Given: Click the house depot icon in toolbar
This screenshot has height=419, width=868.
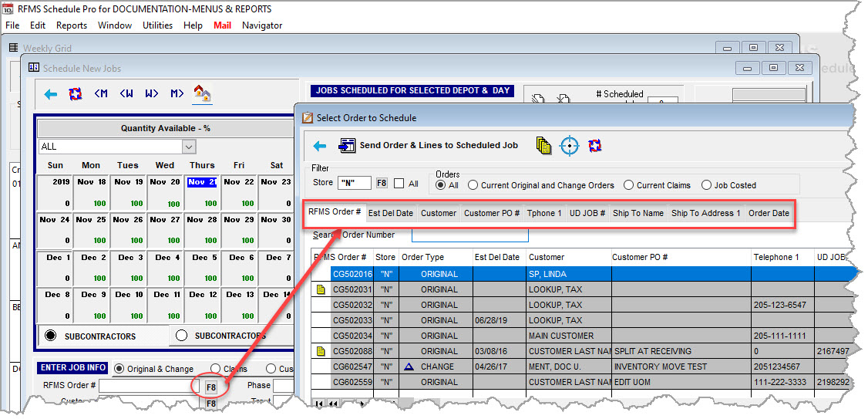Looking at the screenshot, I should coord(202,93).
